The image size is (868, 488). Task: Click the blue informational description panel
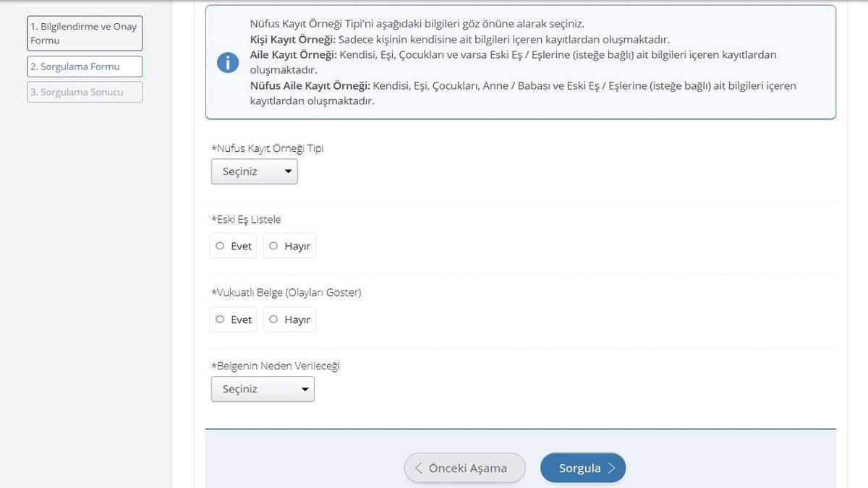[521, 61]
